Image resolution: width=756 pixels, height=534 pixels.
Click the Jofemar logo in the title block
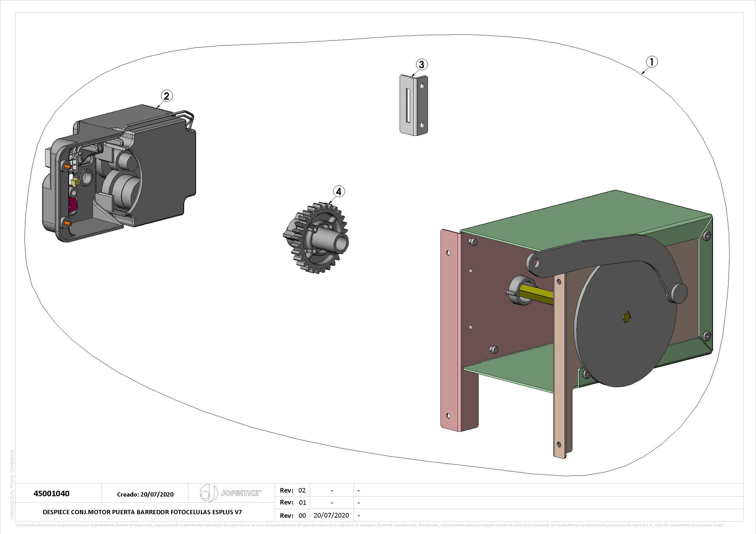pos(230,493)
